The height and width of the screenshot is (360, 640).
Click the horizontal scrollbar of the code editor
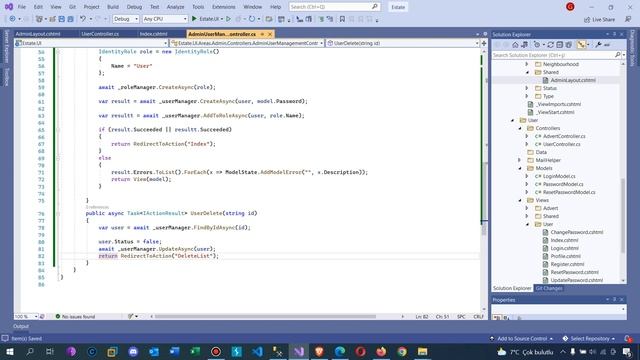click(265, 316)
